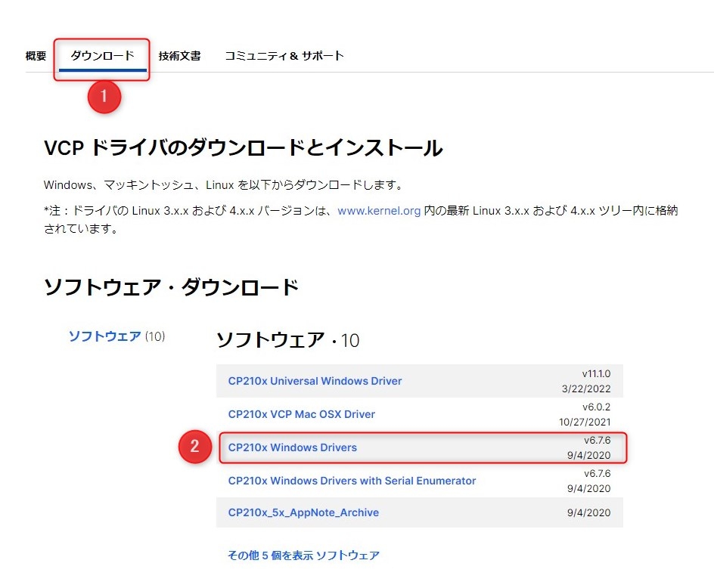
Task: Expand その他 5 個を表示 ソフトウェア
Action: point(303,556)
